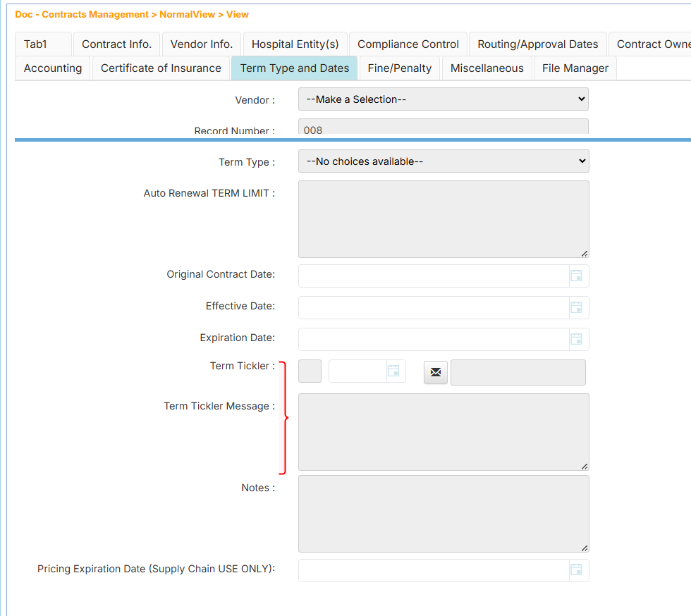Select the Fine/Penalty tab

click(400, 68)
